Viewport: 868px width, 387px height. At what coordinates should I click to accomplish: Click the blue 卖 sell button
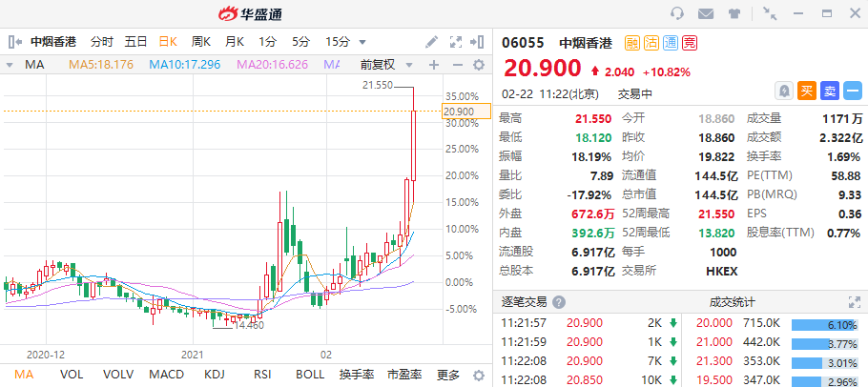pos(830,92)
